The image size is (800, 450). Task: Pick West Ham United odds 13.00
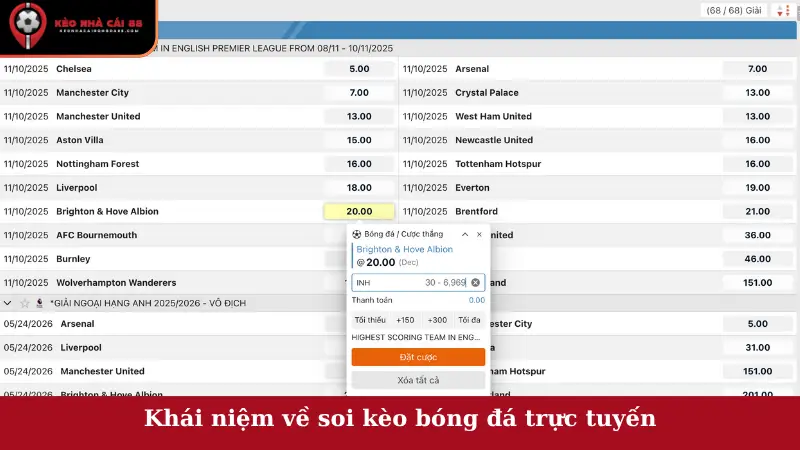tap(758, 116)
